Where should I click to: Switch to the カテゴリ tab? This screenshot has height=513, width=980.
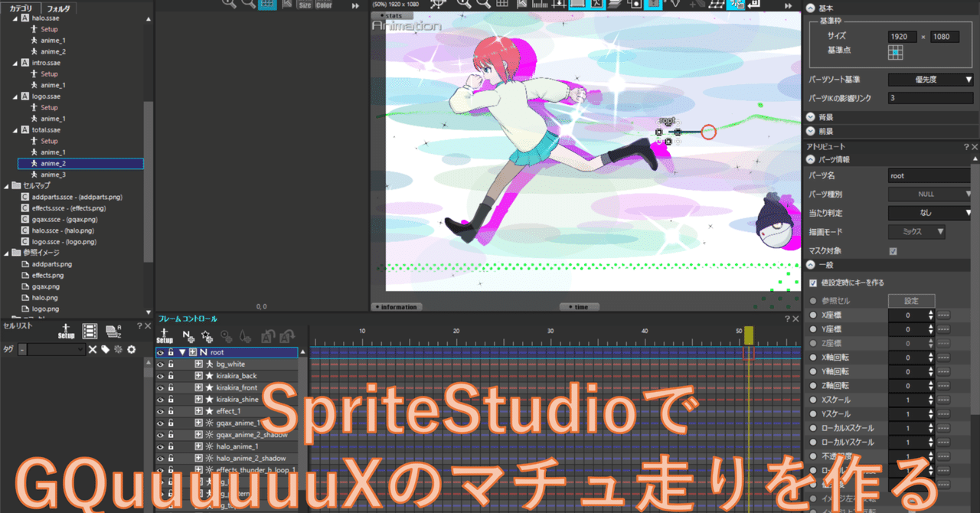21,8
